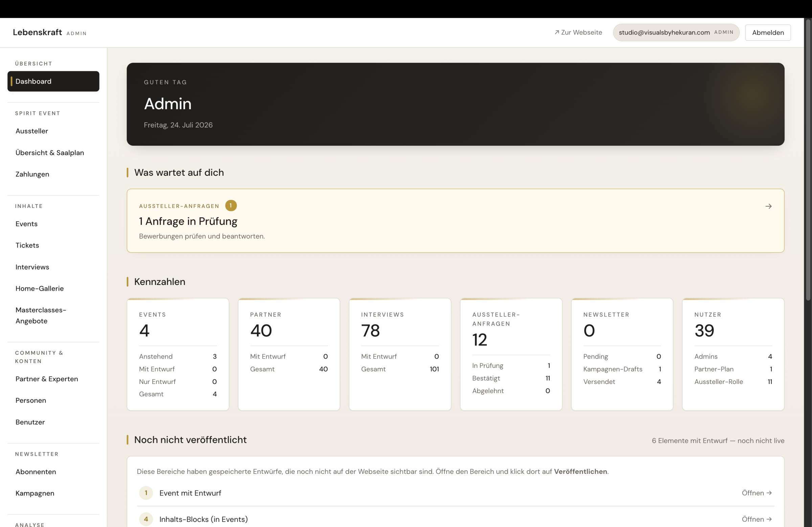Open the Partner card showing 40
The width and height of the screenshot is (812, 527).
(289, 354)
